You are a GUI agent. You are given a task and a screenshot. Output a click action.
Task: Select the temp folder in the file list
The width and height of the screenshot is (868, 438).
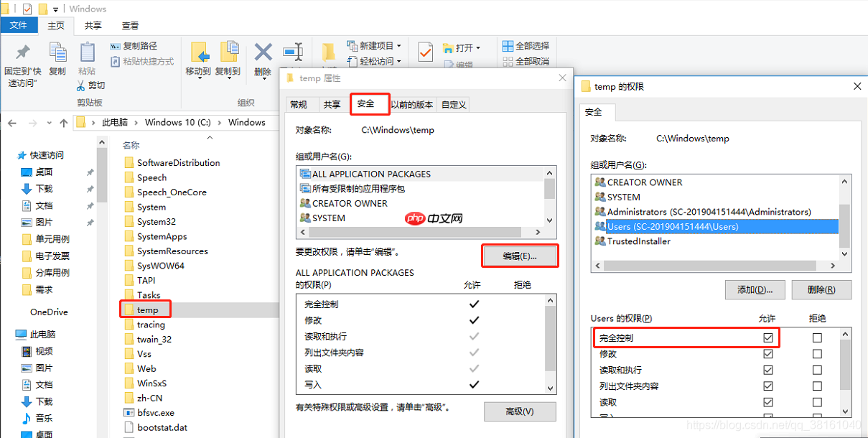(147, 309)
